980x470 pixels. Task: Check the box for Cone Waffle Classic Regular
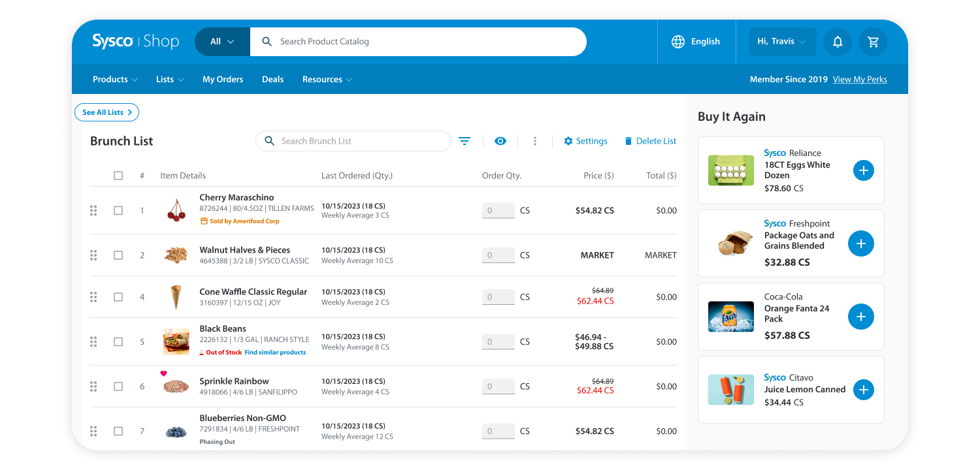(118, 297)
